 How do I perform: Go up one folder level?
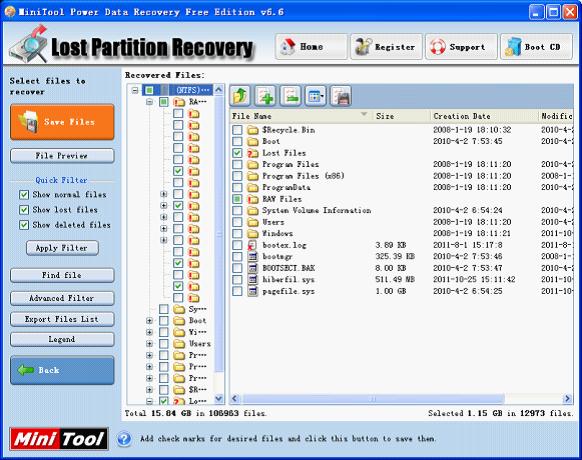tap(240, 96)
